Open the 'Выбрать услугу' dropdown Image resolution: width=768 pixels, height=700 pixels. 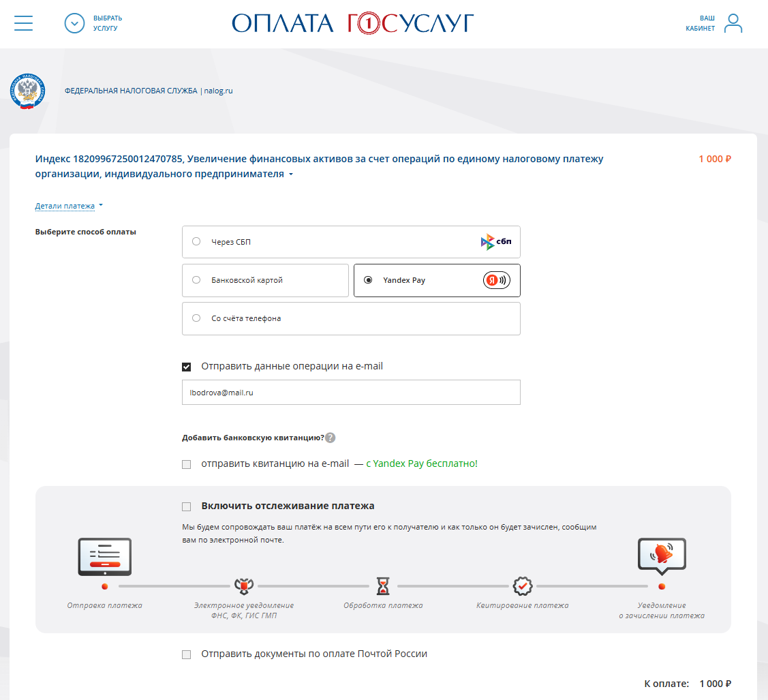(x=74, y=23)
